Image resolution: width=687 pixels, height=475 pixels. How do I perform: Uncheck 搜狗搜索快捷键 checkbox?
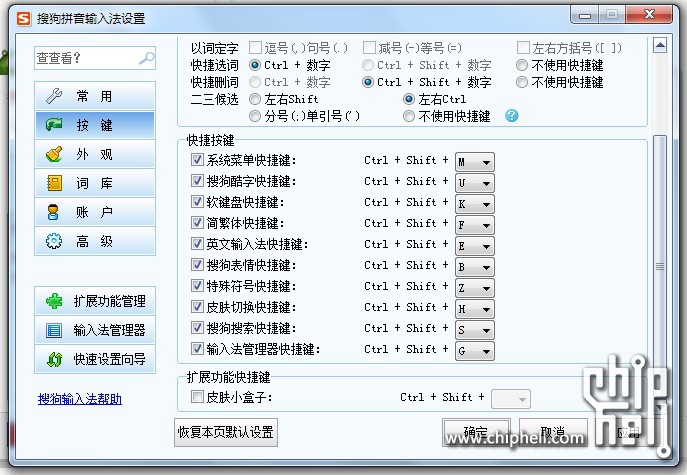point(197,328)
